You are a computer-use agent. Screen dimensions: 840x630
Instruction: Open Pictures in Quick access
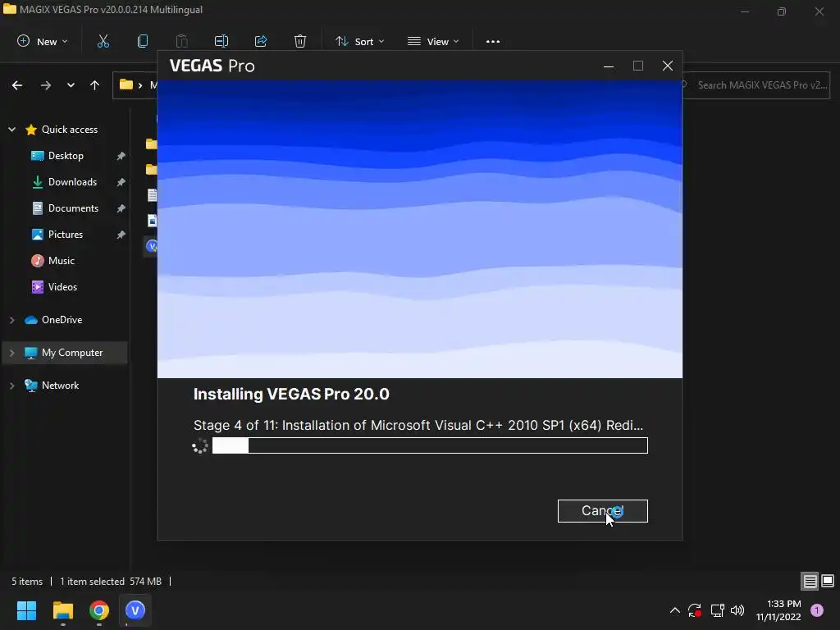click(66, 235)
